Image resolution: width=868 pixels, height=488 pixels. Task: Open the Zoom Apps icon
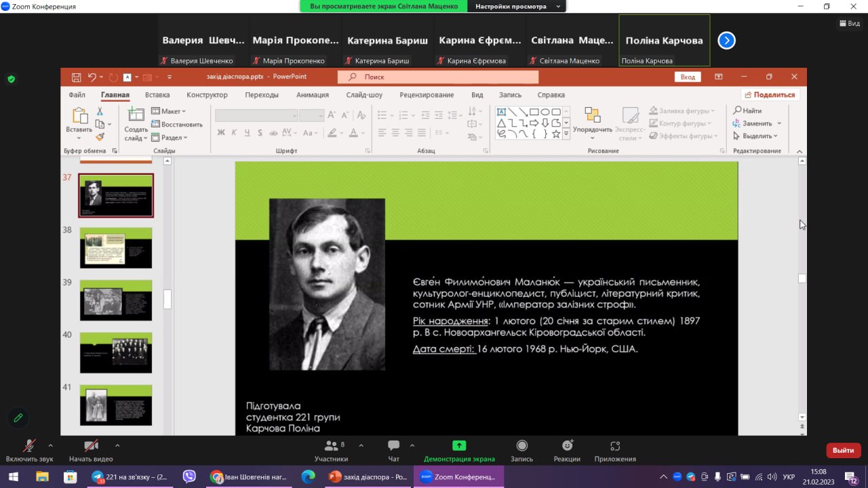[614, 446]
